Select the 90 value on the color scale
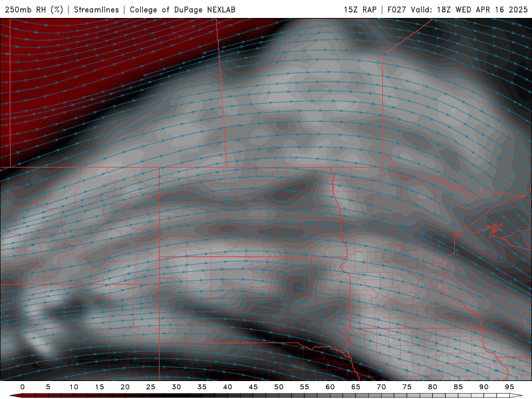Viewport: 532px width, 399px height. coord(483,387)
